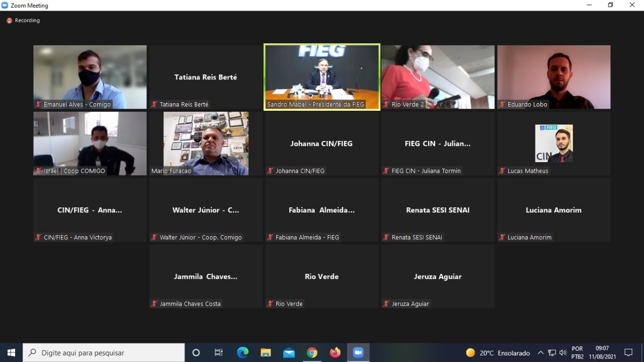
Task: Click the muted mic icon for Israel Coop COMIGO
Action: coord(38,171)
